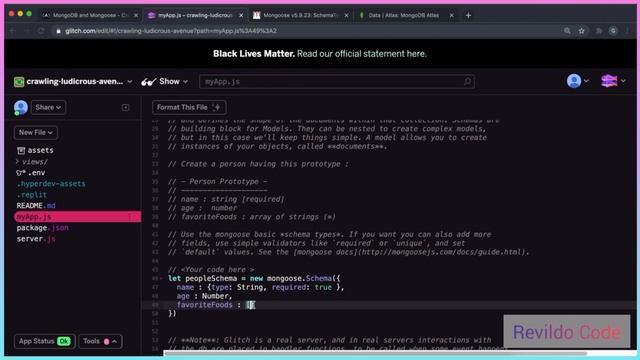The image size is (640, 360).
Task: Open the Show sunglasses dropdown
Action: click(165, 82)
